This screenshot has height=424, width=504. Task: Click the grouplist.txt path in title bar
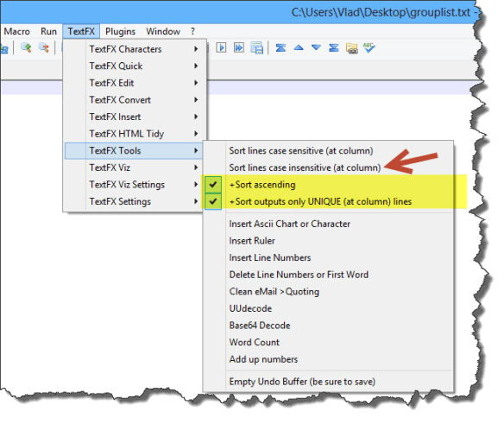click(x=381, y=13)
